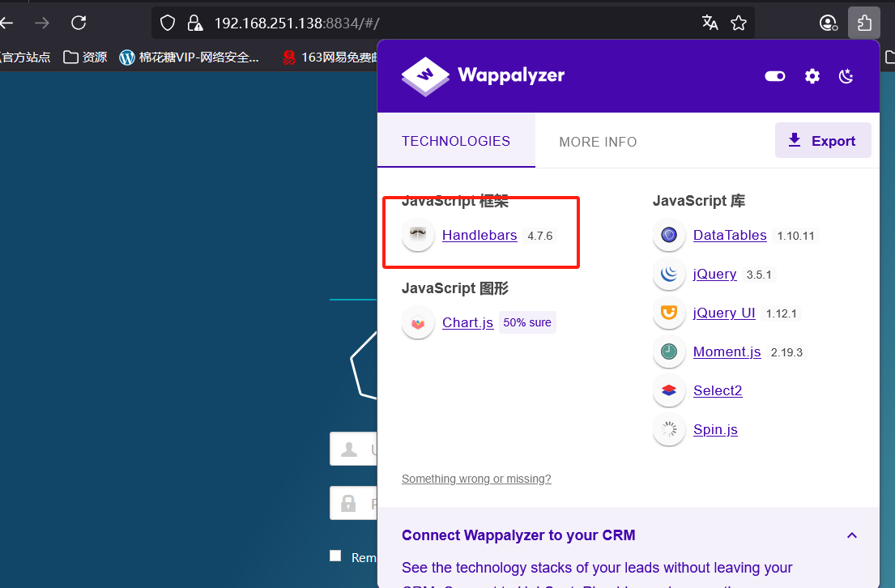Viewport: 895px width, 588px height.
Task: Click the password field on the login page
Action: pyautogui.click(x=353, y=503)
